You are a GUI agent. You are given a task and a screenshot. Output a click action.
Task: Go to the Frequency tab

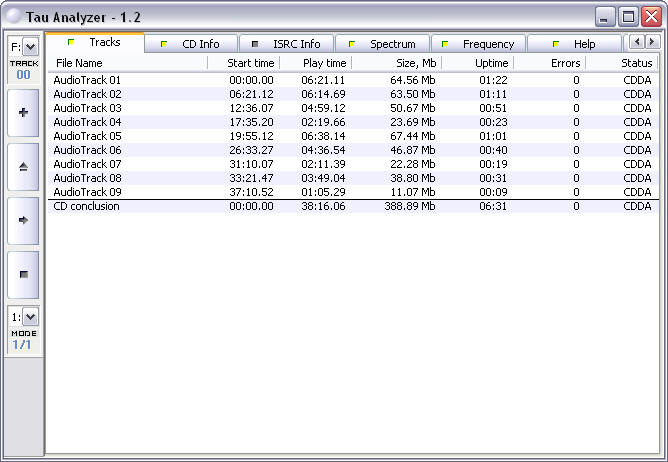[478, 44]
